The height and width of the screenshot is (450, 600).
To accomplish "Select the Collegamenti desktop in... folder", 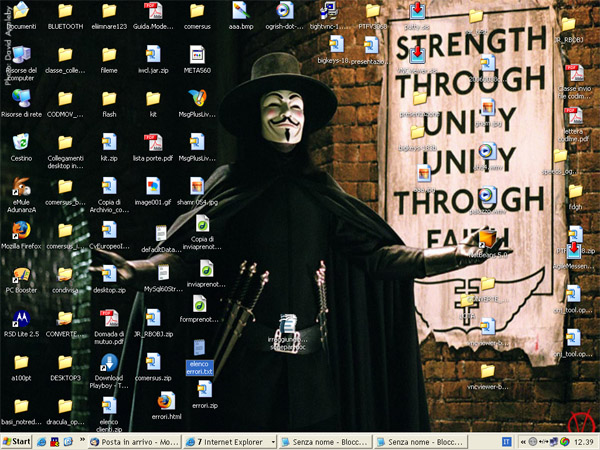I will [65, 142].
